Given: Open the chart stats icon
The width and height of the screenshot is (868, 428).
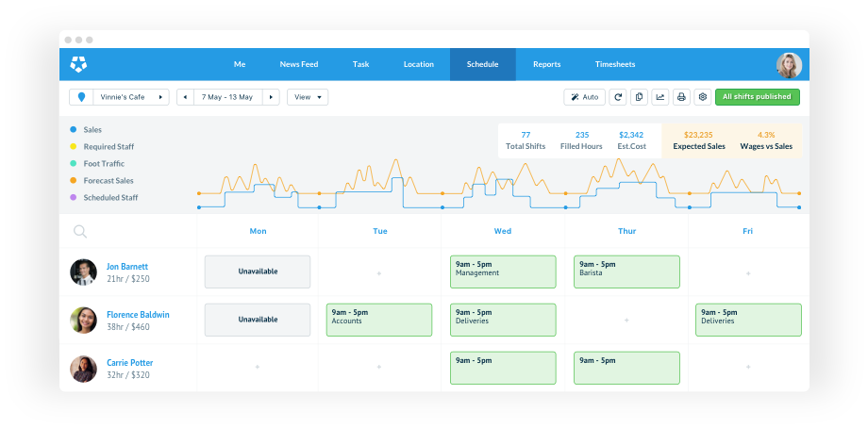Looking at the screenshot, I should pos(659,97).
